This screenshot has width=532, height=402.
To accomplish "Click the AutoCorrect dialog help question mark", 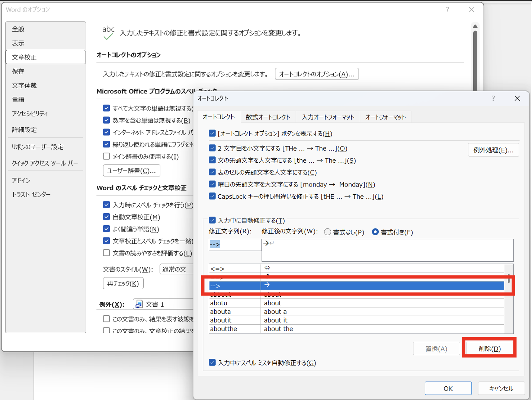I will [x=493, y=98].
